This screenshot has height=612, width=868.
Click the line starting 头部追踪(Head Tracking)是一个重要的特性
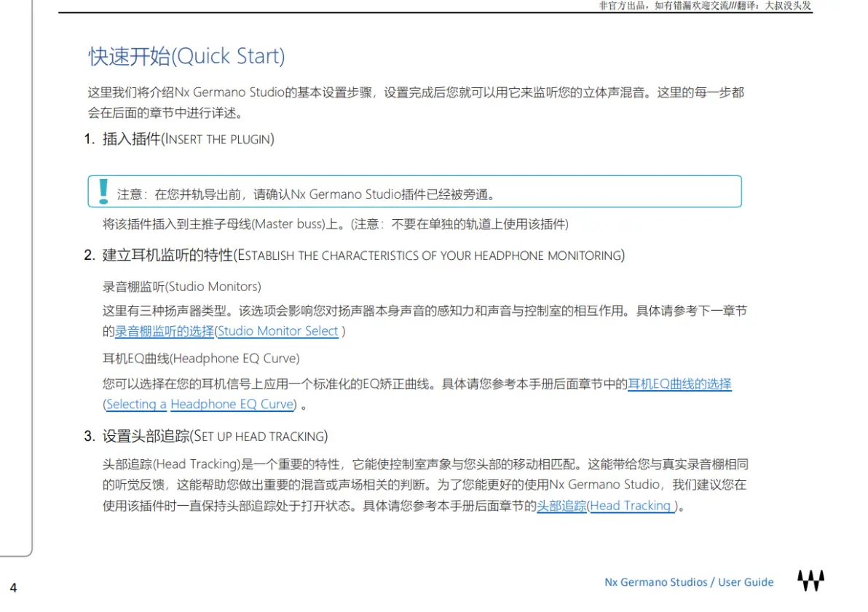tap(425, 464)
